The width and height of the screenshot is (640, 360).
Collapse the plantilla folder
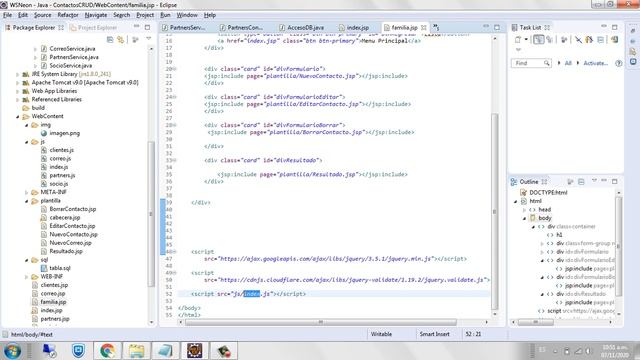coord(27,201)
